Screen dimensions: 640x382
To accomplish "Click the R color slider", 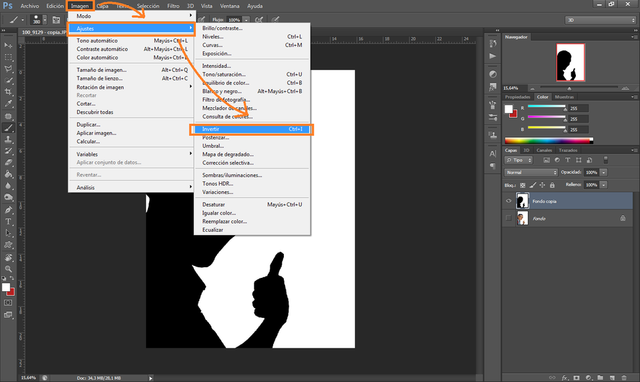I will 547,107.
